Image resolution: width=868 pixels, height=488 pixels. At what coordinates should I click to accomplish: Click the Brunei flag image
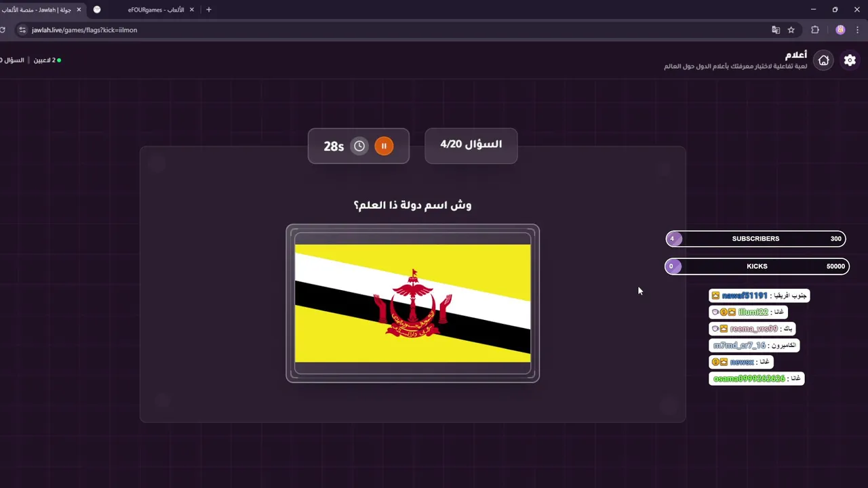(412, 303)
